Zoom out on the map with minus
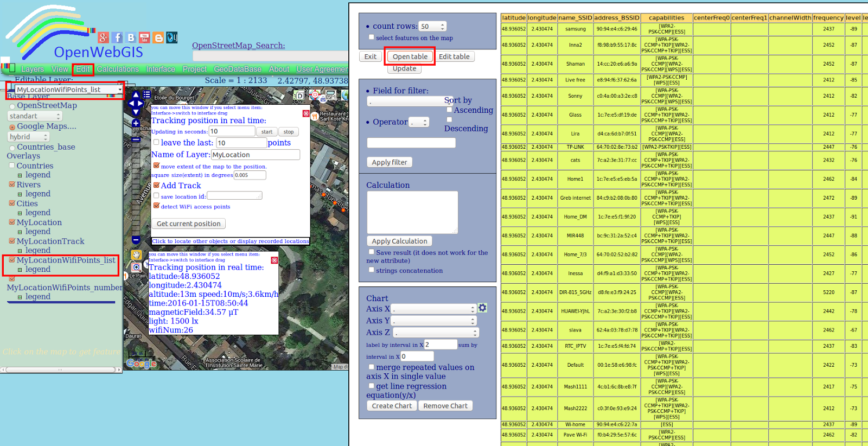This screenshot has width=868, height=446. [x=136, y=240]
